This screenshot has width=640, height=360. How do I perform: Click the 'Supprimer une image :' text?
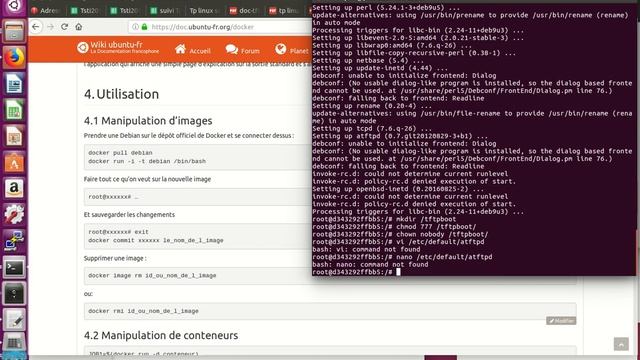pyautogui.click(x=115, y=258)
